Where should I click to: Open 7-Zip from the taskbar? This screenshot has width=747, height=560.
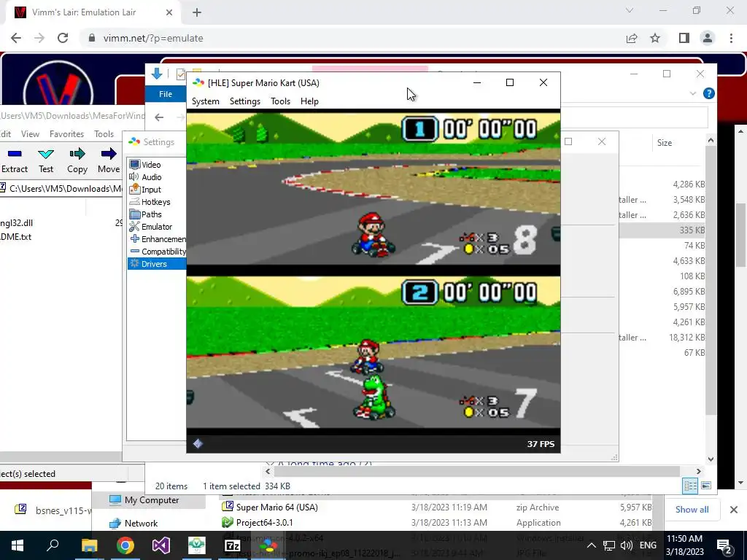(233, 545)
